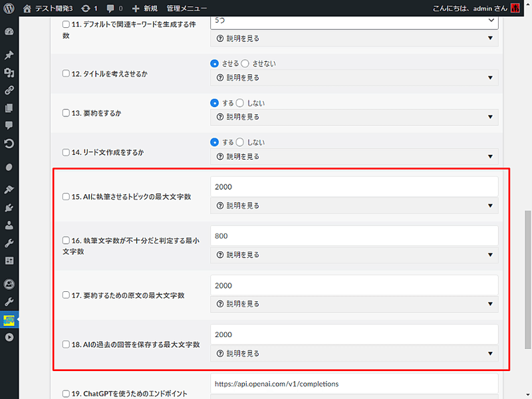This screenshot has height=399, width=532.
Task: Expand 説明を見る for item 12
Action: (x=354, y=78)
